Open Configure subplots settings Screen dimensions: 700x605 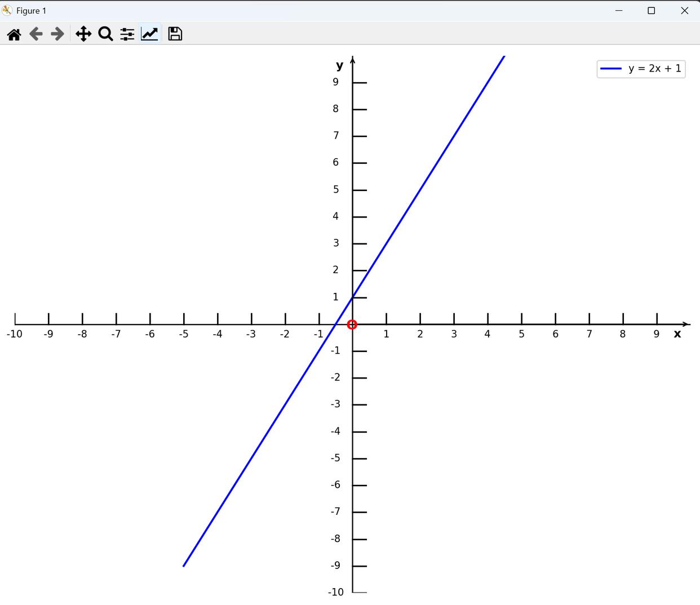[127, 34]
